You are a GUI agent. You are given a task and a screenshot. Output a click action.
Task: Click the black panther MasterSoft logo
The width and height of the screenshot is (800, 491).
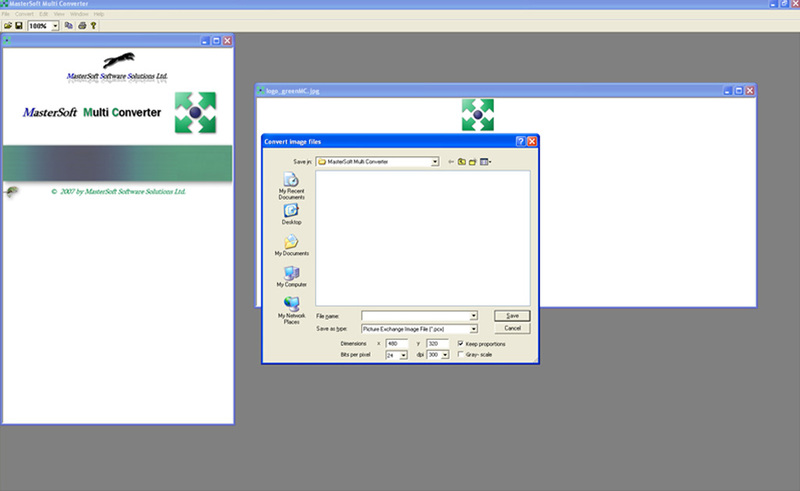[x=119, y=60]
